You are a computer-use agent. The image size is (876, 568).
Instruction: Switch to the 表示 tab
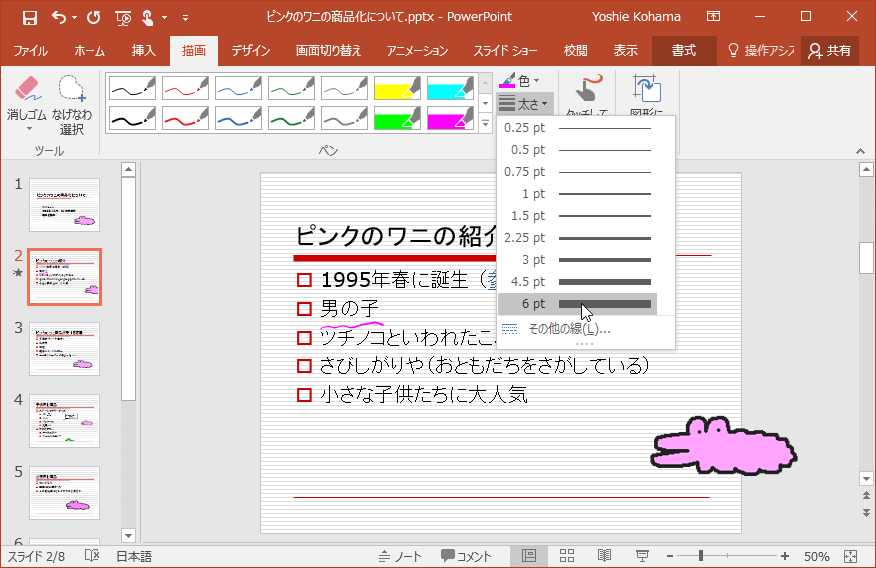pyautogui.click(x=625, y=51)
